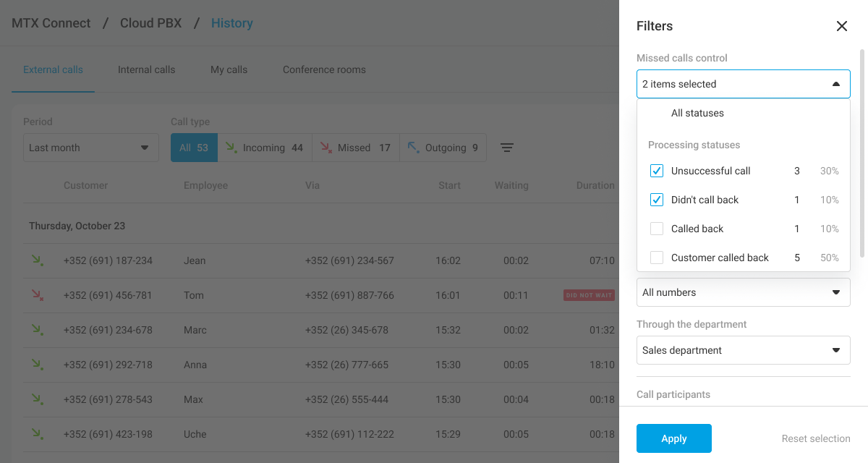Click the Reset selection link

[815, 438]
